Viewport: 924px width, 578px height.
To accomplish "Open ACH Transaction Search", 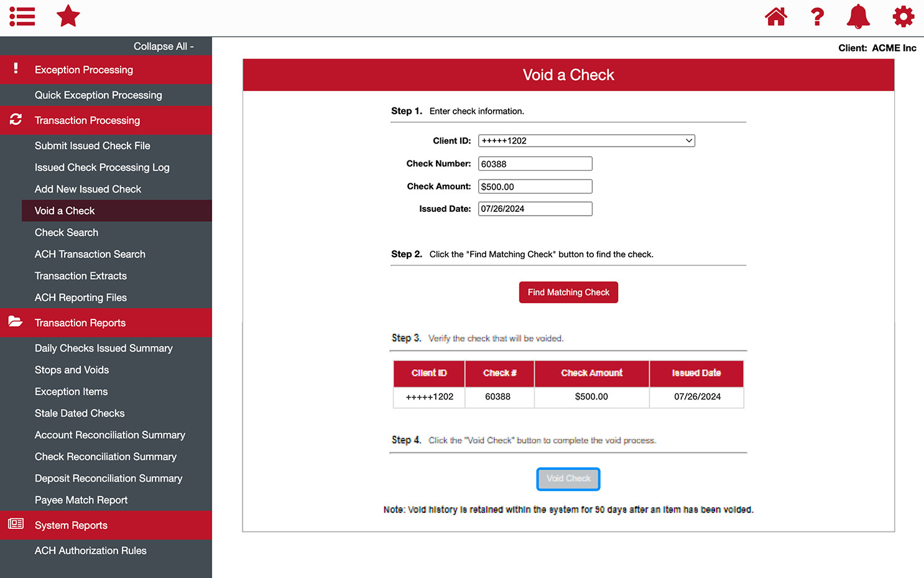I will 90,254.
